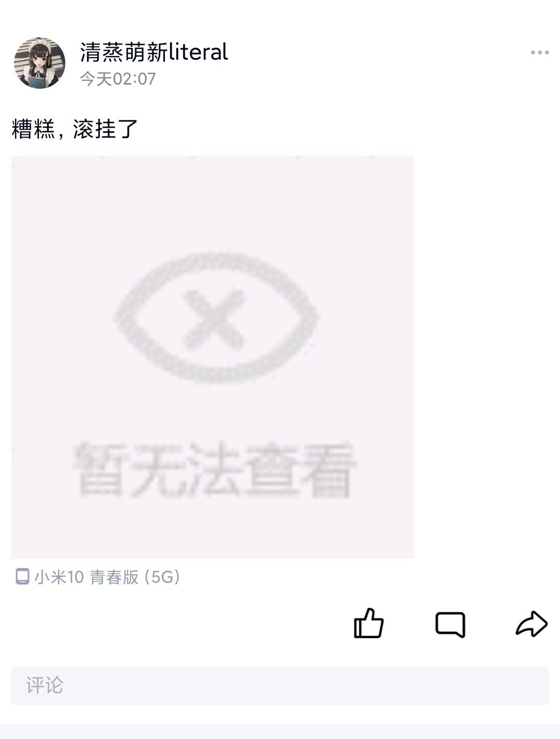Tap the timestamp 今天02:07

coord(118,79)
